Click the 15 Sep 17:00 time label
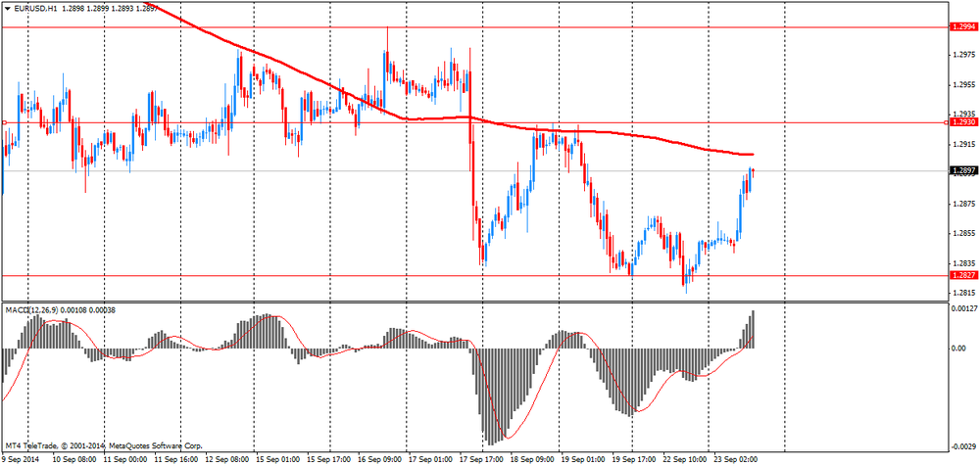 (x=328, y=459)
